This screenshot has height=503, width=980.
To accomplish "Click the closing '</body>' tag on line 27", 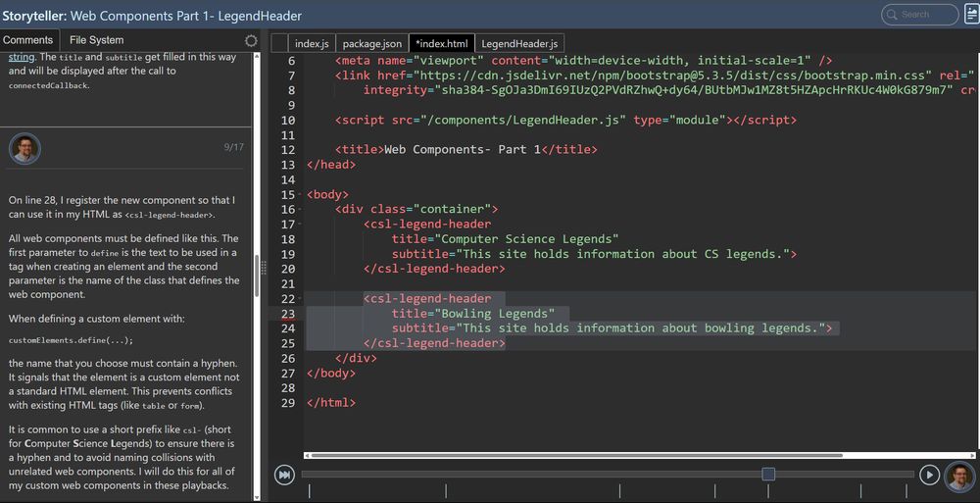I will click(x=331, y=373).
